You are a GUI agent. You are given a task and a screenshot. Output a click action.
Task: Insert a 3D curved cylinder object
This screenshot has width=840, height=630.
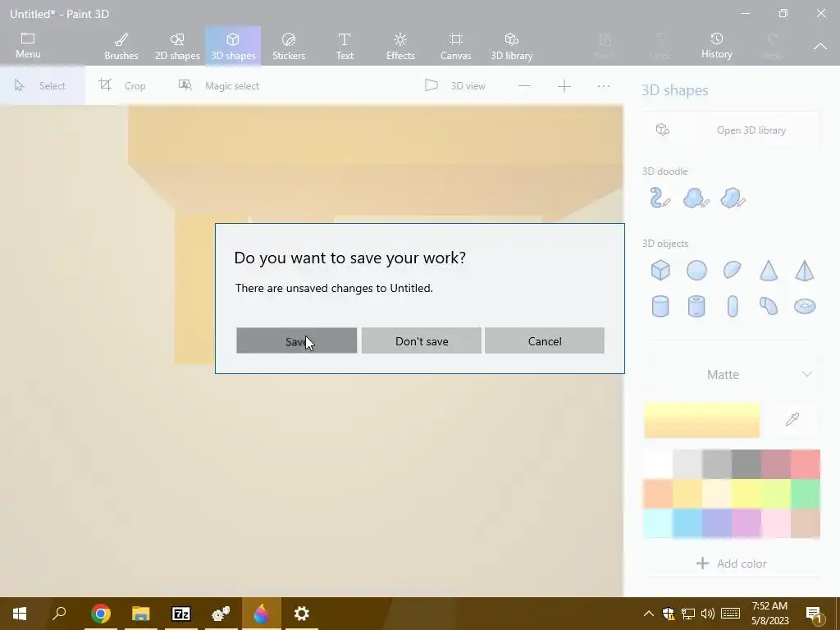point(768,306)
